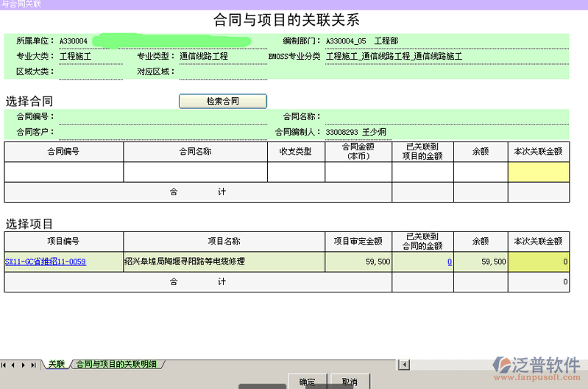The height and width of the screenshot is (389, 588).
Task: Click the 检索合同 button
Action: pyautogui.click(x=222, y=101)
